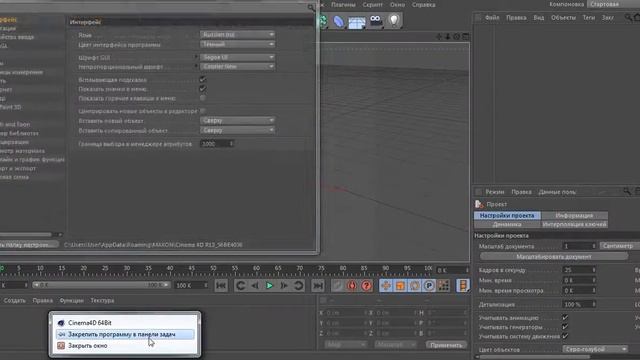Click the record active objects key icon
The image size is (640, 360).
click(x=337, y=285)
